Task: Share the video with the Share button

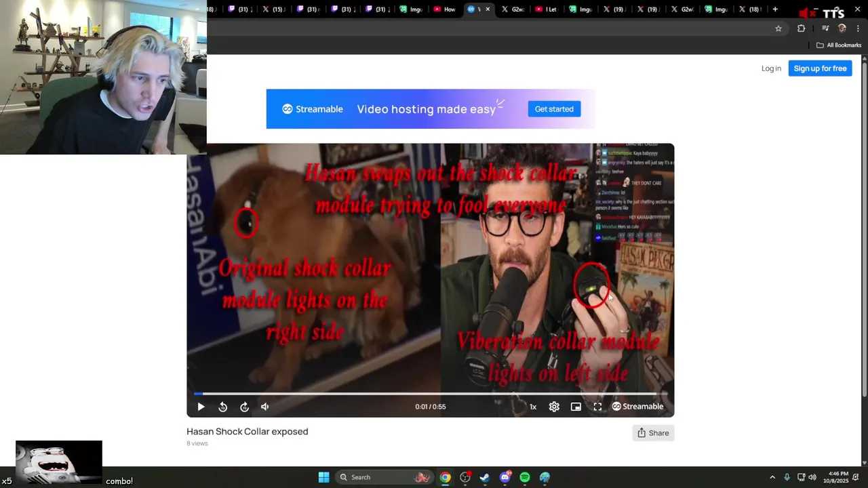Action: [653, 433]
